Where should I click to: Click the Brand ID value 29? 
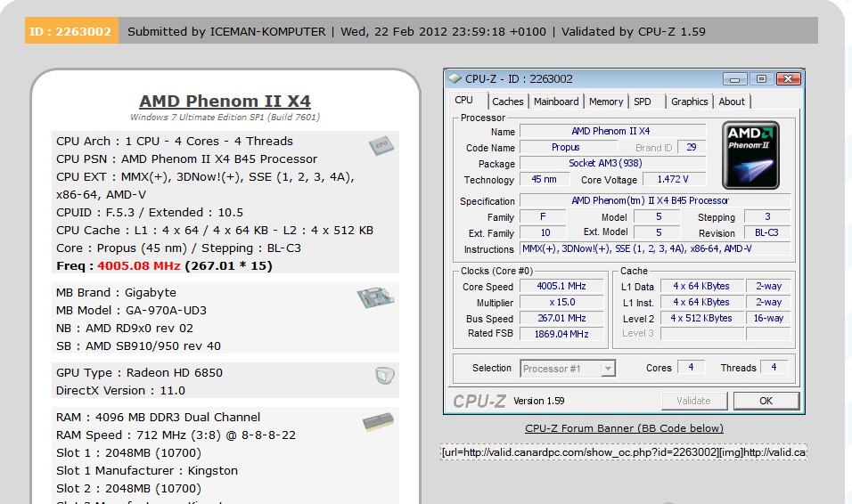(692, 147)
